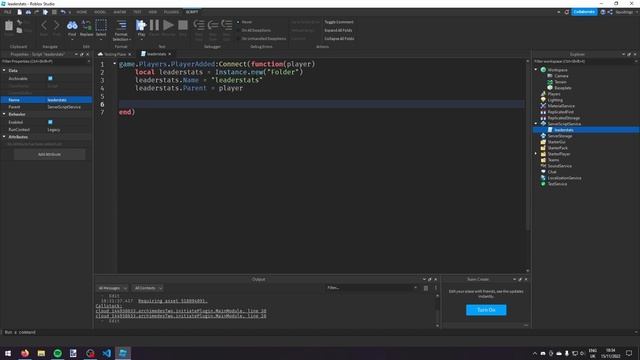640x360 pixels.
Task: Click the Add Attribute button
Action: click(x=49, y=154)
